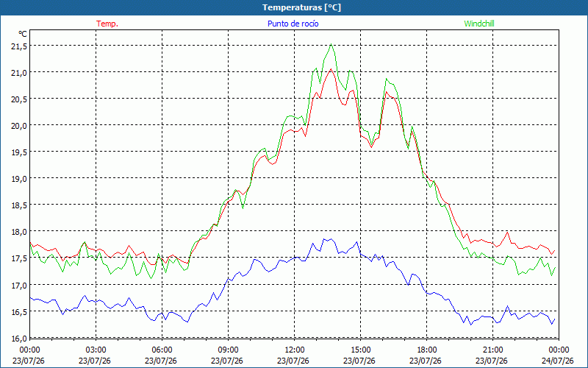This screenshot has width=588, height=368.
Task: Click the "23/07/26" date under 12:00
Action: coord(293,361)
